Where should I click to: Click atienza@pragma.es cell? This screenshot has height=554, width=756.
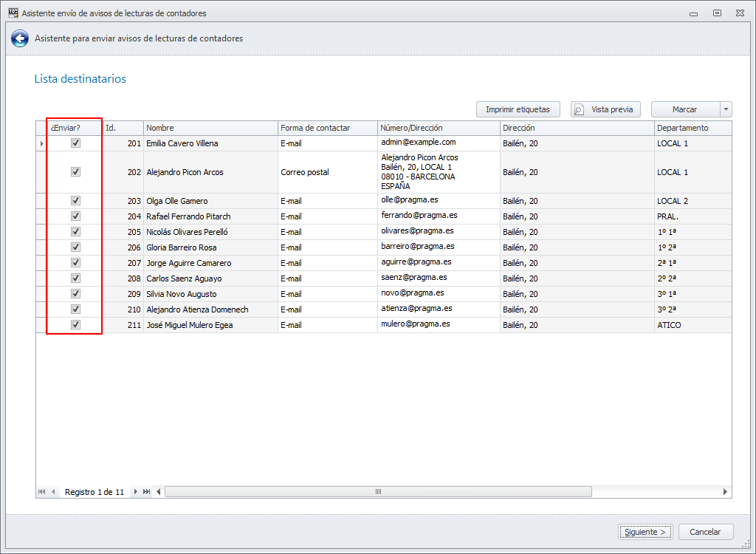pyautogui.click(x=439, y=309)
